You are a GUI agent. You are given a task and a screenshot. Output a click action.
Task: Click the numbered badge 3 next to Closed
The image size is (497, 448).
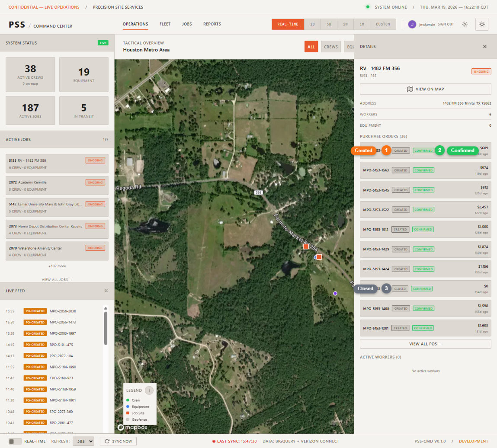tap(386, 288)
